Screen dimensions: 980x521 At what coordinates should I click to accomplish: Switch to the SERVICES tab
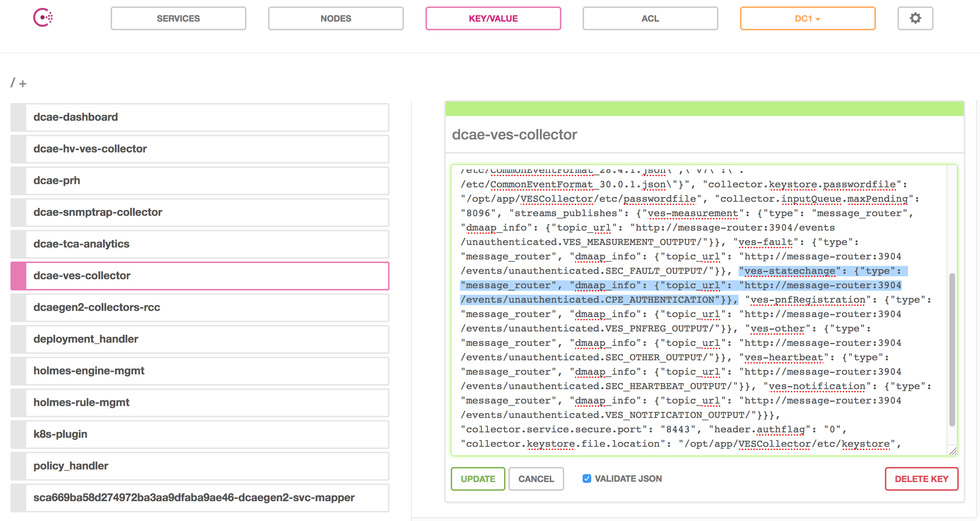point(178,18)
